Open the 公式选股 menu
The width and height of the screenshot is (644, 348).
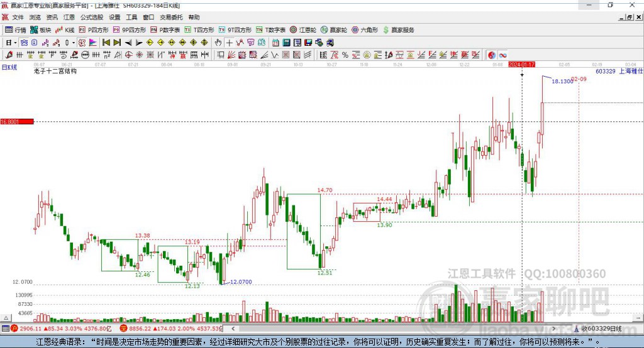92,17
